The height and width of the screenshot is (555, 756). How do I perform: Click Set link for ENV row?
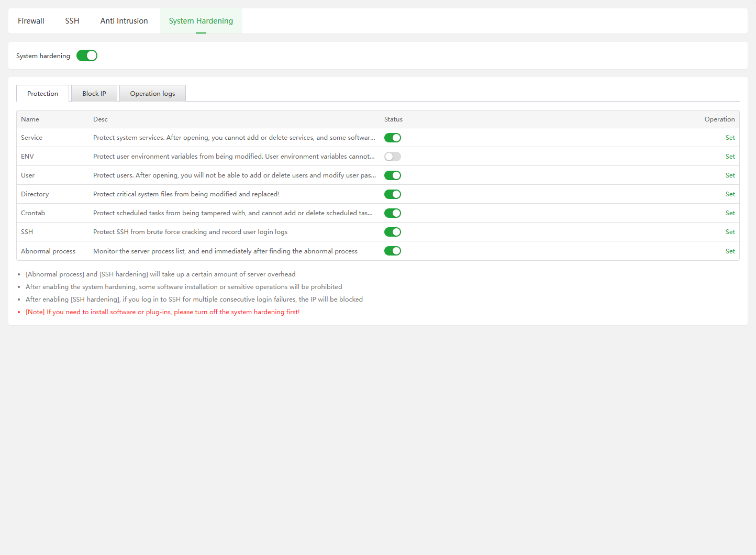click(x=730, y=157)
